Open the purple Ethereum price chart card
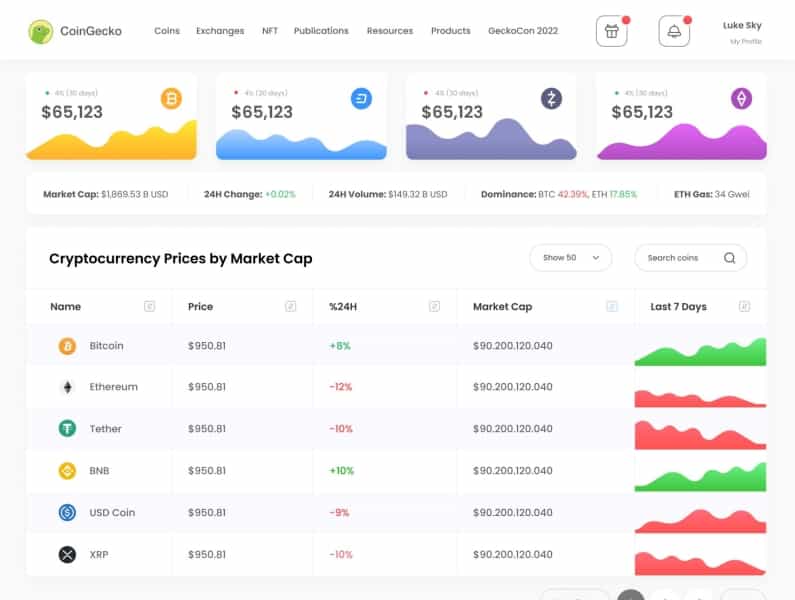This screenshot has width=795, height=600. coord(681,116)
